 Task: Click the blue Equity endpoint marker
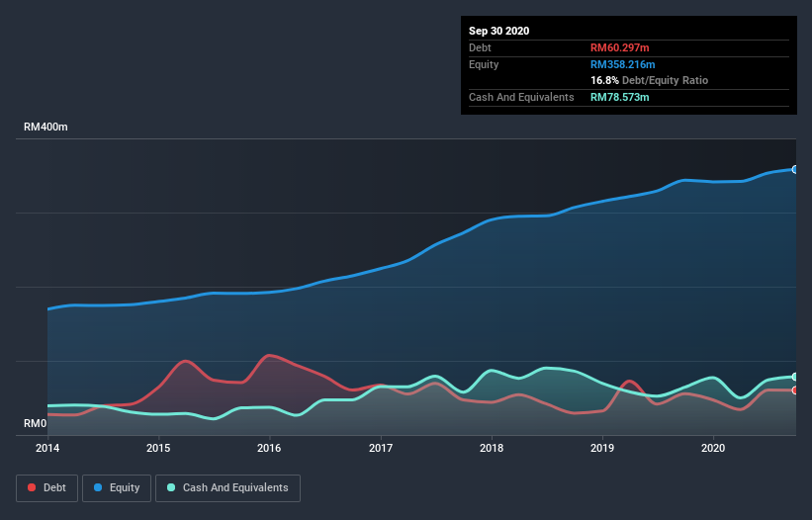[x=795, y=169]
